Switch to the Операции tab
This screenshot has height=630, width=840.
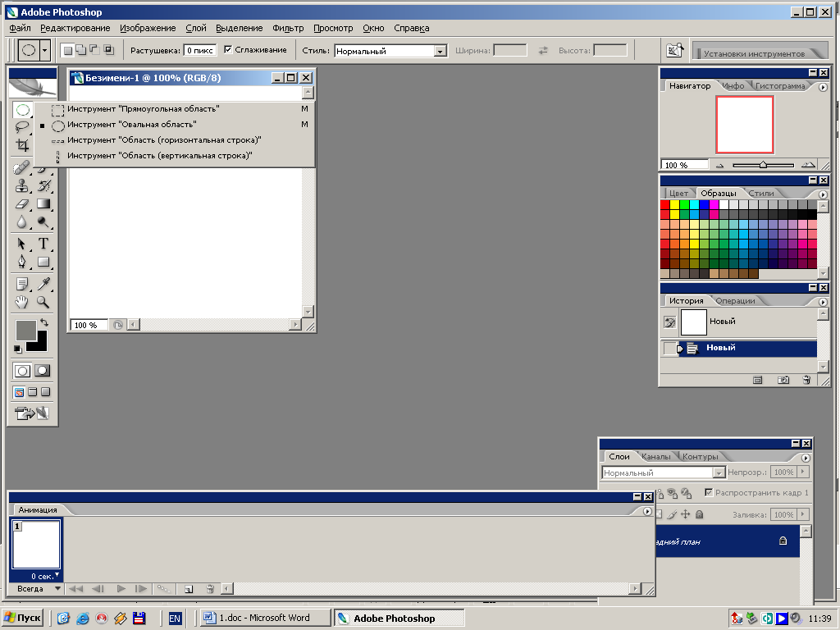pos(735,300)
